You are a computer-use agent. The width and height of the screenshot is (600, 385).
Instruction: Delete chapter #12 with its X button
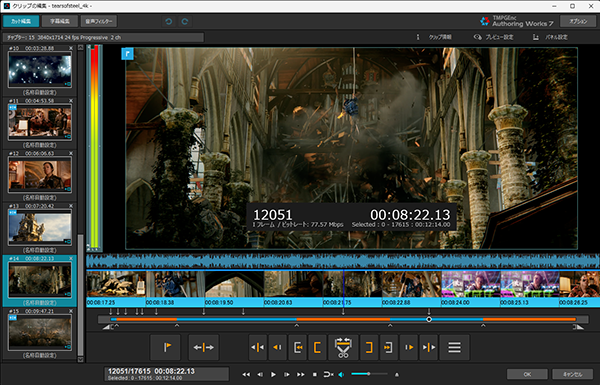[71, 153]
